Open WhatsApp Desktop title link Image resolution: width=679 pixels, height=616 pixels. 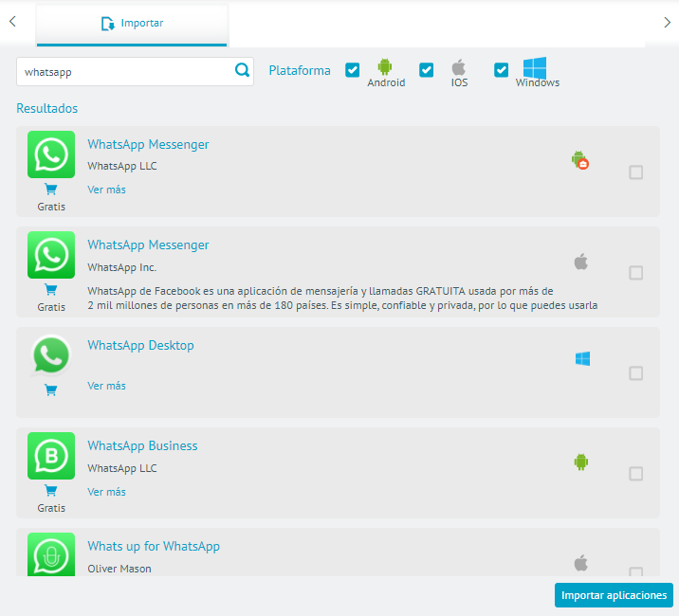pos(140,345)
